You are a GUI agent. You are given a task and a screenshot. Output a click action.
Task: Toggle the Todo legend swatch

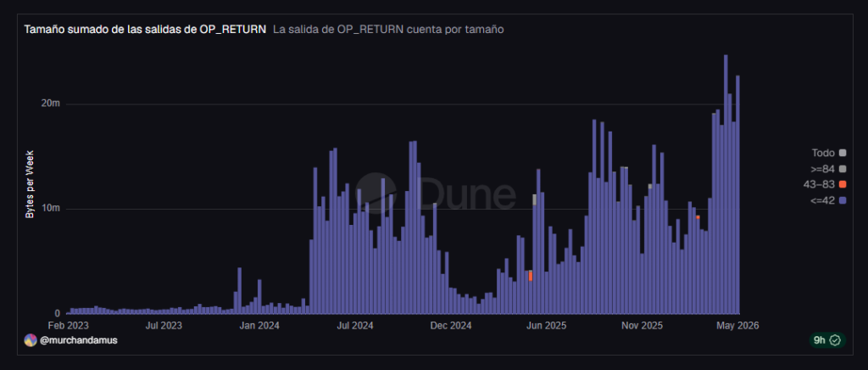843,153
